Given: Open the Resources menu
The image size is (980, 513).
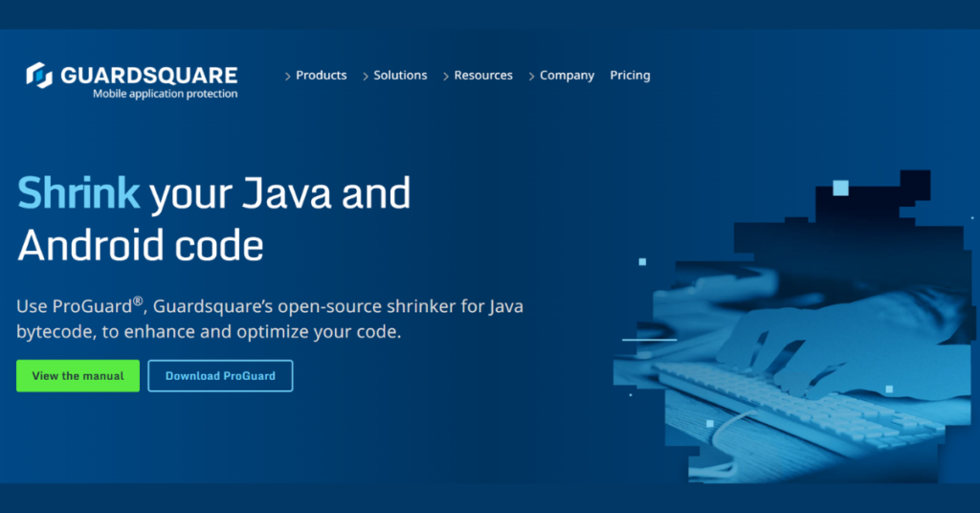Looking at the screenshot, I should point(483,75).
